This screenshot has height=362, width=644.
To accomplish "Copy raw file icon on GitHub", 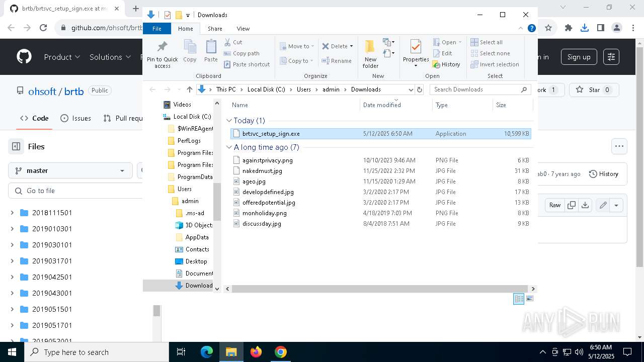I will (571, 205).
